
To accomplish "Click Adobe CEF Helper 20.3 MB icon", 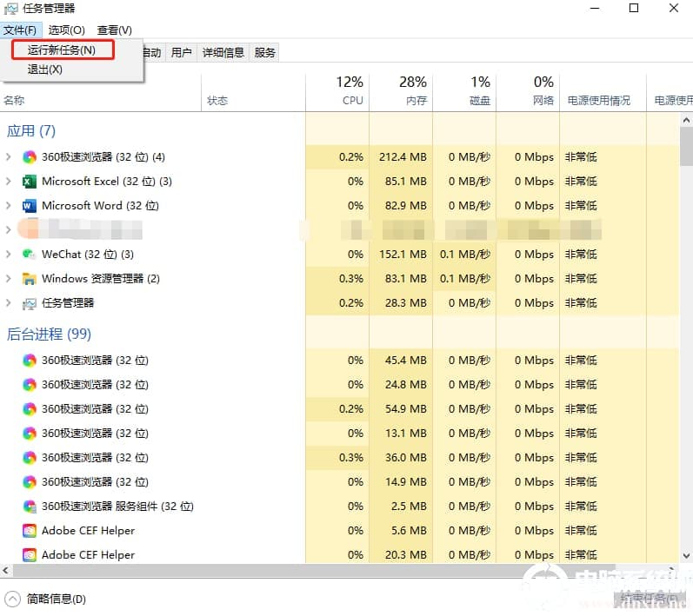I will (x=30, y=554).
